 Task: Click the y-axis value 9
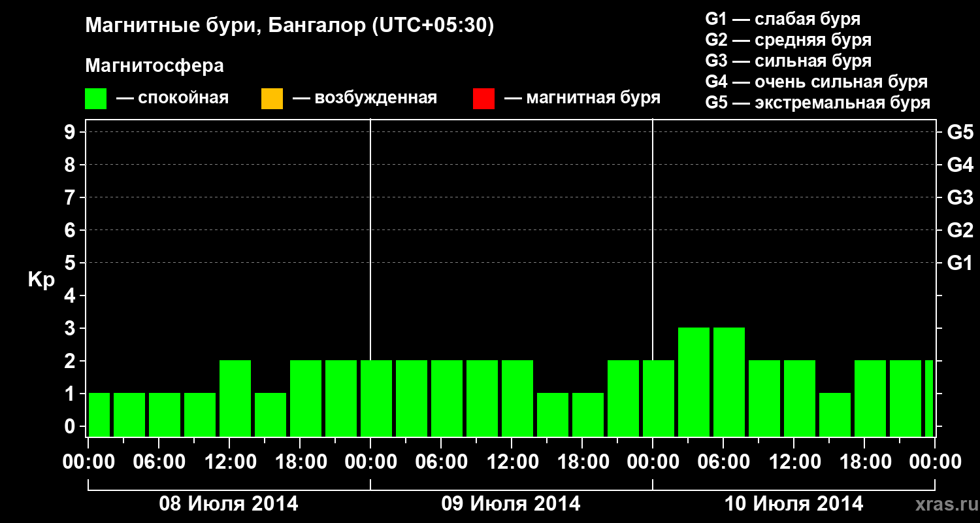pyautogui.click(x=71, y=132)
